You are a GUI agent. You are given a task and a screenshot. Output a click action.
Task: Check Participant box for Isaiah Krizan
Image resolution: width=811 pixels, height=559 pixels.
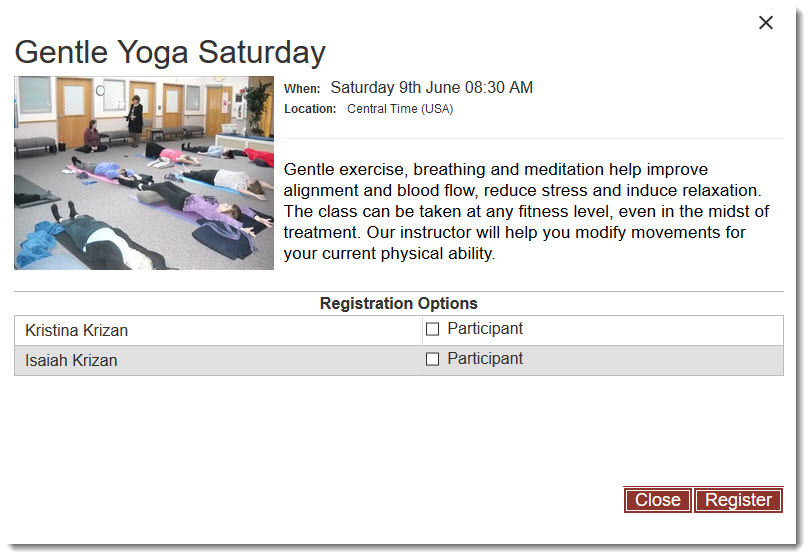(432, 359)
